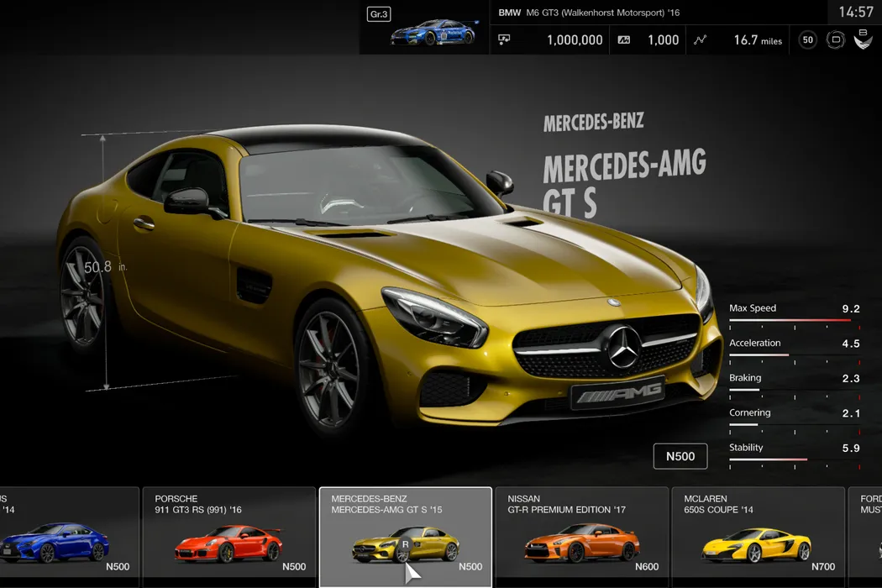Select the partially visible Ford Mustang card

tap(866, 536)
